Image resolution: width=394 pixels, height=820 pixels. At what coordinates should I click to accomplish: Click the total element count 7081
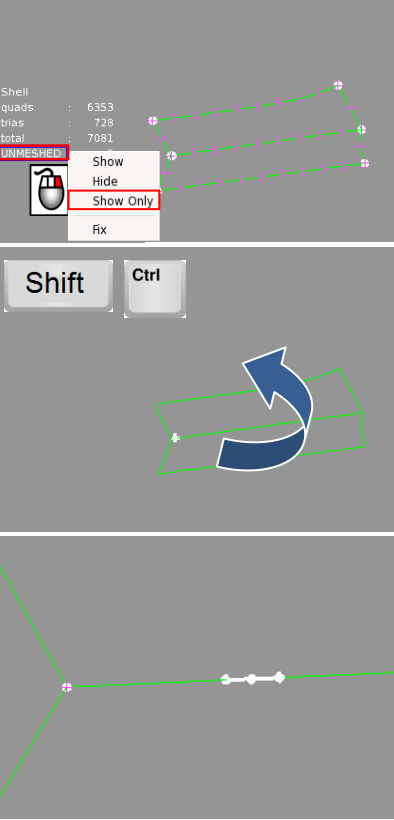[100, 138]
